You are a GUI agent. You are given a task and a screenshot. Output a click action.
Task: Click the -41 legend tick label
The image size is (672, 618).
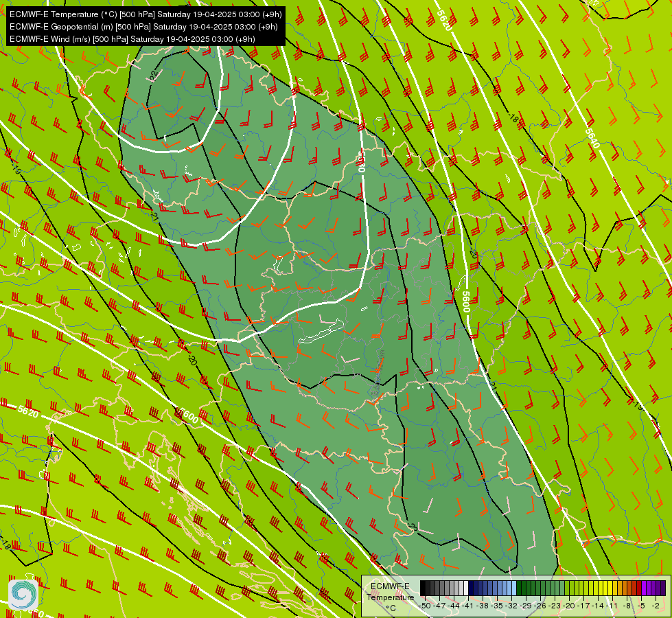(468, 606)
